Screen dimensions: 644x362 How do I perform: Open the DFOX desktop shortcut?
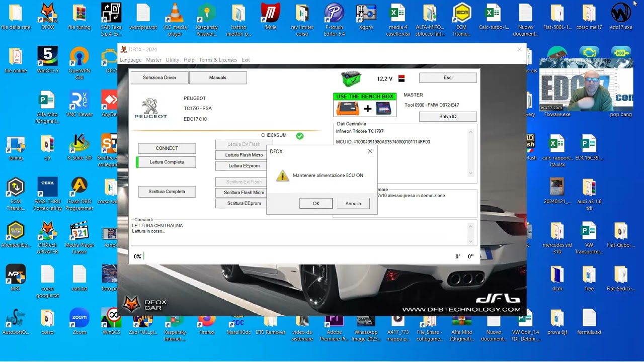(x=48, y=17)
